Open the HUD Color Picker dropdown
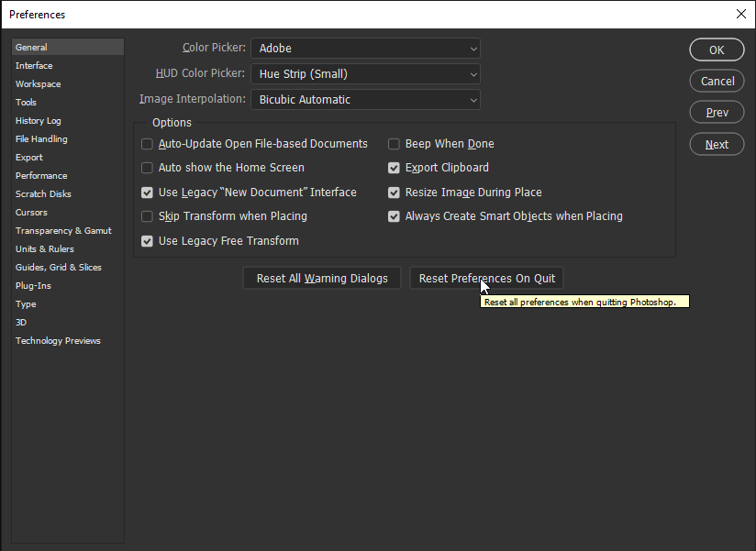This screenshot has width=756, height=551. coord(365,74)
